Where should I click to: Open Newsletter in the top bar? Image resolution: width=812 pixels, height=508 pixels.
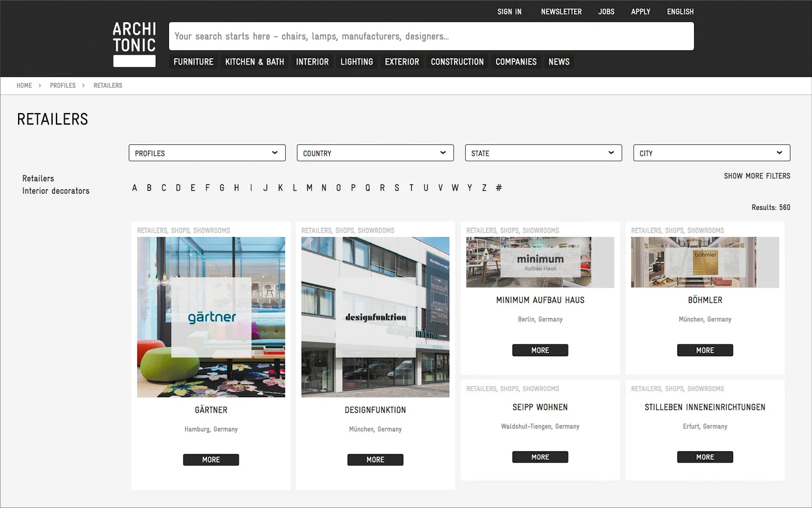point(561,12)
